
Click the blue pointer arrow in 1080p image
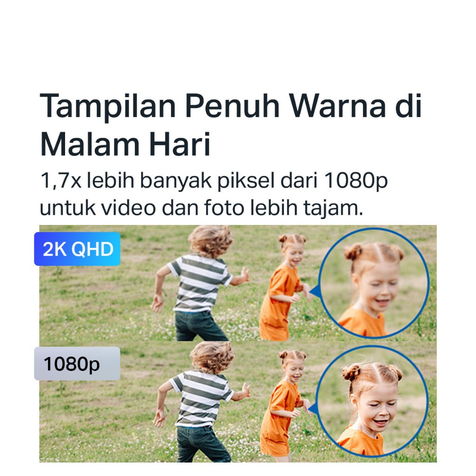[x=313, y=410]
